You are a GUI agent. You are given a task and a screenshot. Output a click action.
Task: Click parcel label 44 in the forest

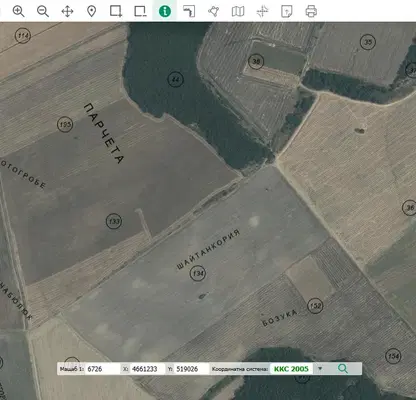pos(175,79)
